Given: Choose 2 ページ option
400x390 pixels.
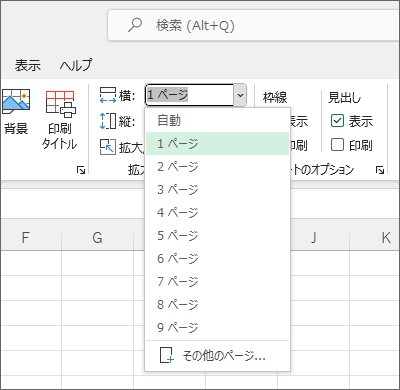Looking at the screenshot, I should [218, 166].
